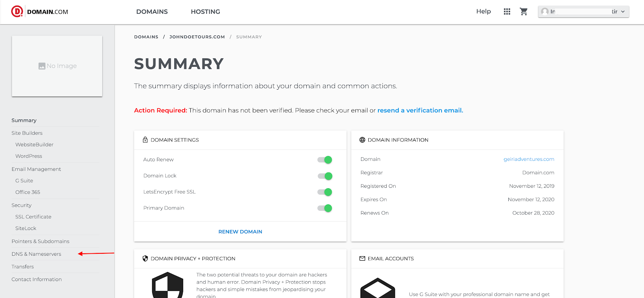Click the Renews On date October 28, 2020
This screenshot has height=298, width=644.
(x=533, y=213)
